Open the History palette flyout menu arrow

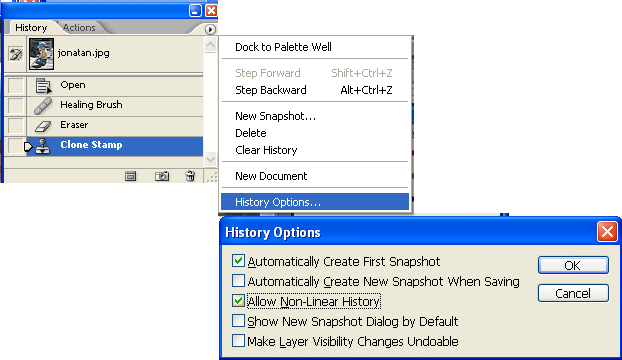tap(210, 29)
